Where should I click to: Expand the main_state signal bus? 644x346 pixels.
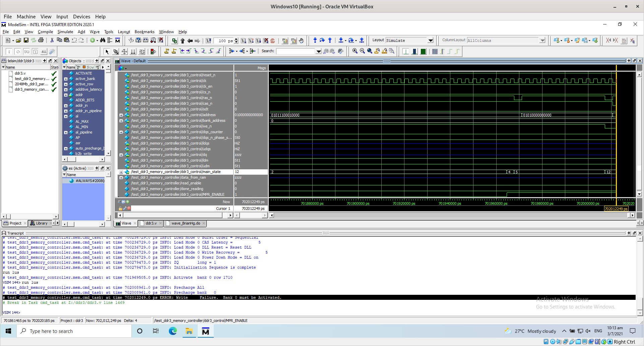tap(121, 172)
